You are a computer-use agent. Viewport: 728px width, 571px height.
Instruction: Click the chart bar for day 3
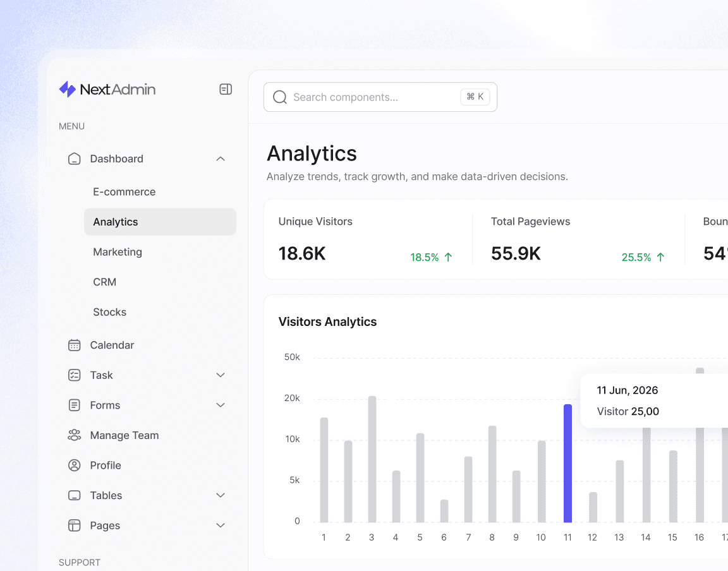click(372, 459)
